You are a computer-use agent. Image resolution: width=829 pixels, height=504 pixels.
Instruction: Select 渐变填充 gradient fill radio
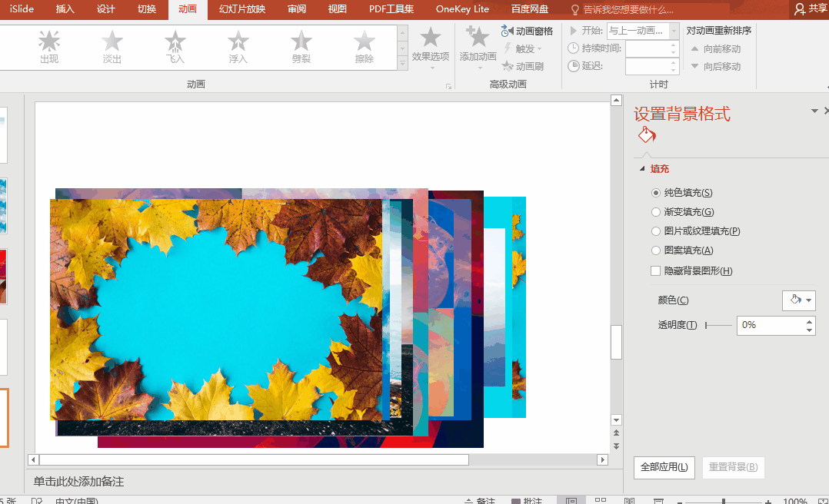click(655, 212)
